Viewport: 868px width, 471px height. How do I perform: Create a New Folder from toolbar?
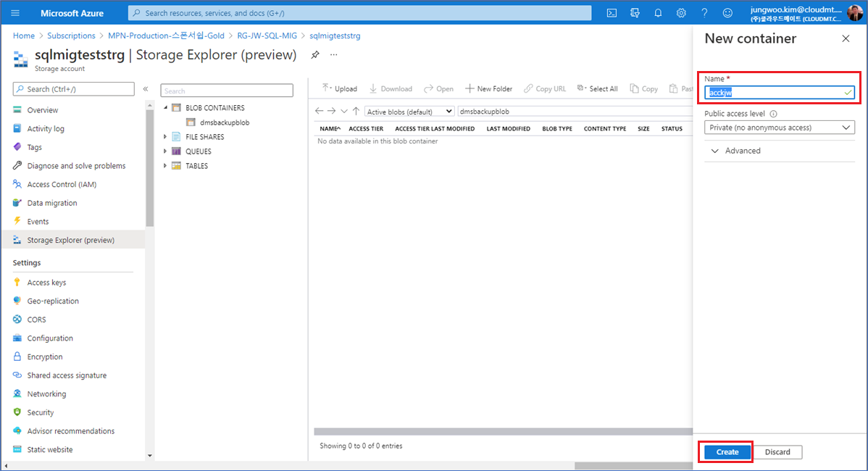click(x=489, y=88)
